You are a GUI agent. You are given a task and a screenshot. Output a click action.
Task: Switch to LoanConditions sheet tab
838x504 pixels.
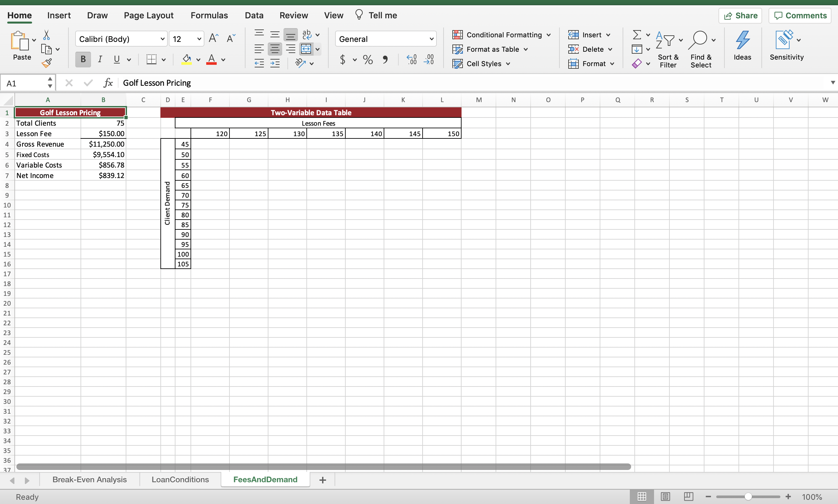click(x=180, y=479)
